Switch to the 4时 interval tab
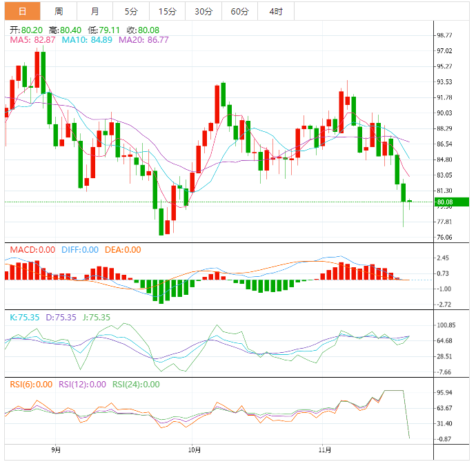The image size is (476, 464). click(x=275, y=11)
